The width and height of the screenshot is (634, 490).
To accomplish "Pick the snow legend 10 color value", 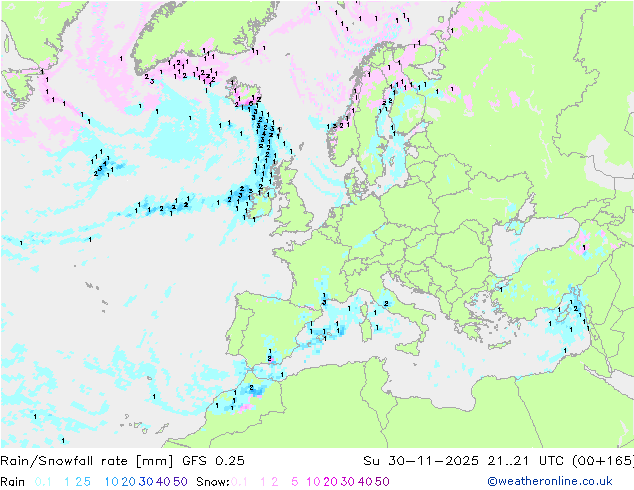I will pos(313,482).
